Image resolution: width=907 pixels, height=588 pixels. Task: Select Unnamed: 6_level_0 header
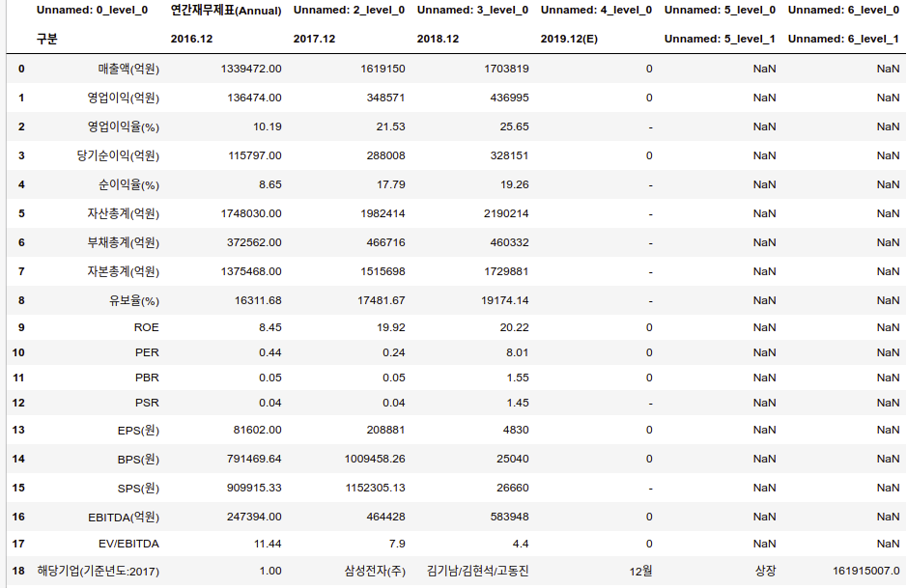843,10
